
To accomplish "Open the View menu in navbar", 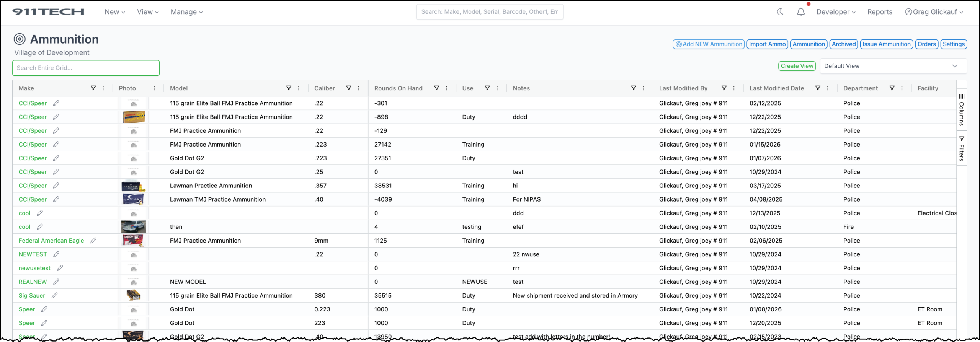I will click(x=148, y=12).
